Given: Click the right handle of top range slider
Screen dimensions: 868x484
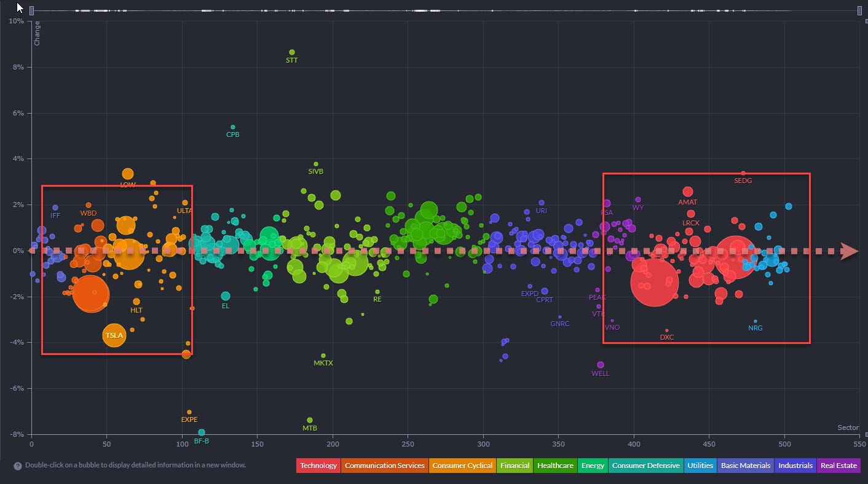Looking at the screenshot, I should point(859,10).
